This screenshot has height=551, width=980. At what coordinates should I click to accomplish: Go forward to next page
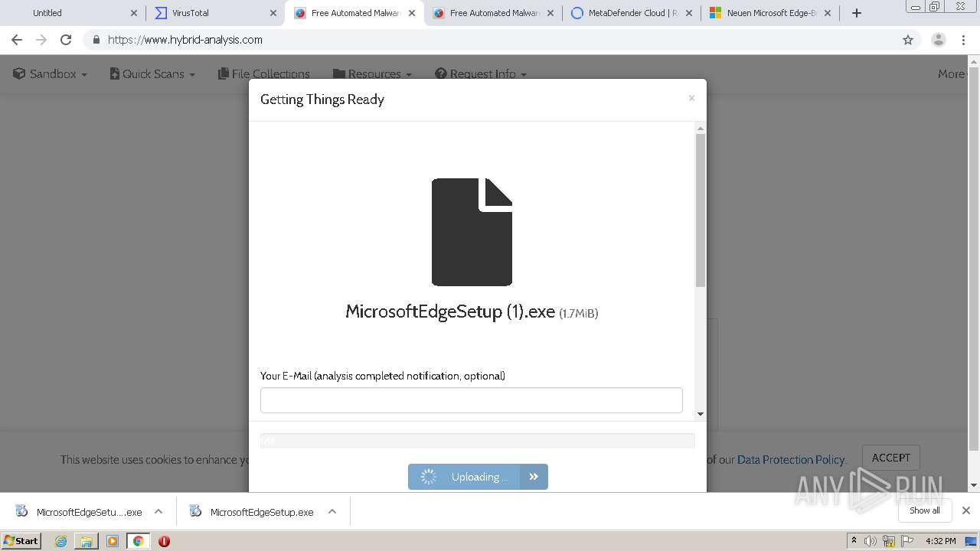(41, 40)
